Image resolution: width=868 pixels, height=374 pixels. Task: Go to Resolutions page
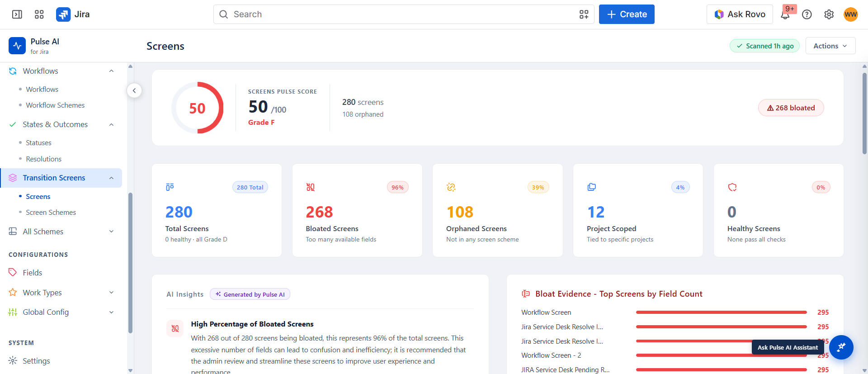43,159
